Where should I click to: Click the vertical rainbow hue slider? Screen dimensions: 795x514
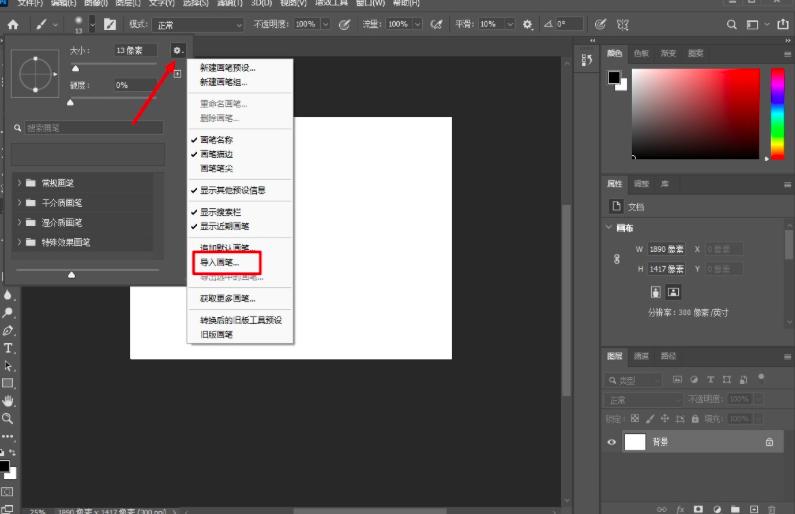tap(776, 113)
